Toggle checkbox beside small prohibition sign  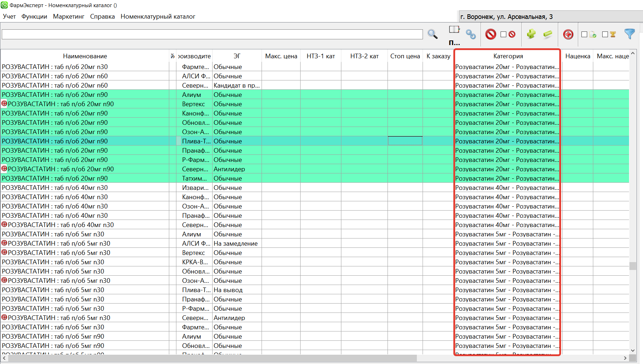click(503, 34)
